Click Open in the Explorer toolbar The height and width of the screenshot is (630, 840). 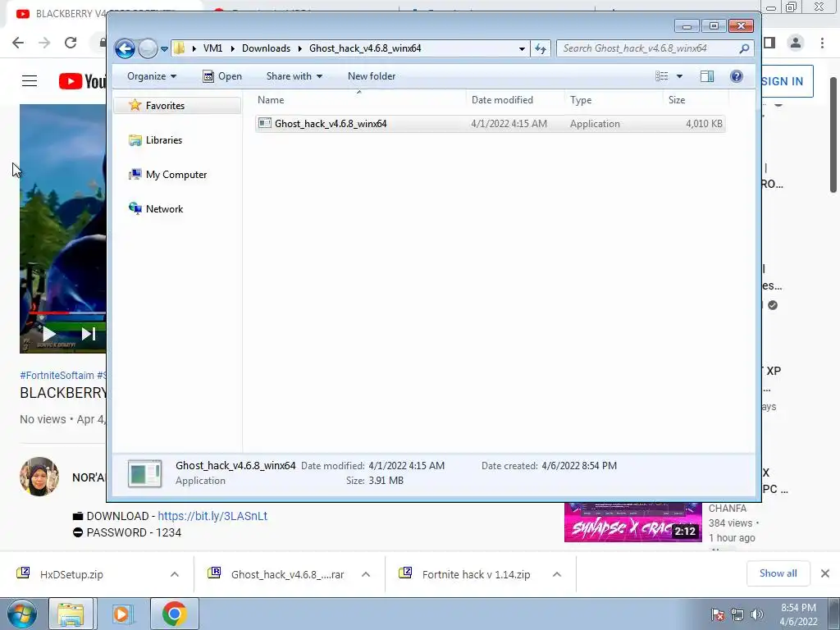[x=222, y=76]
